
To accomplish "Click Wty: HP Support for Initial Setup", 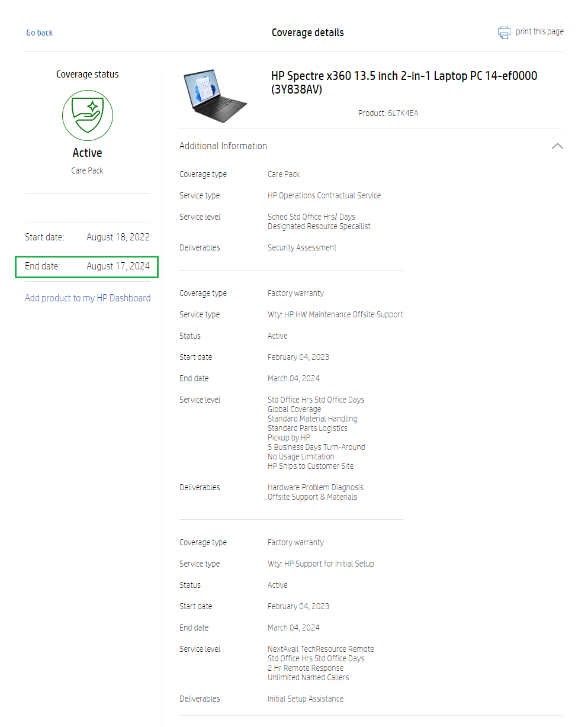I will [x=320, y=564].
